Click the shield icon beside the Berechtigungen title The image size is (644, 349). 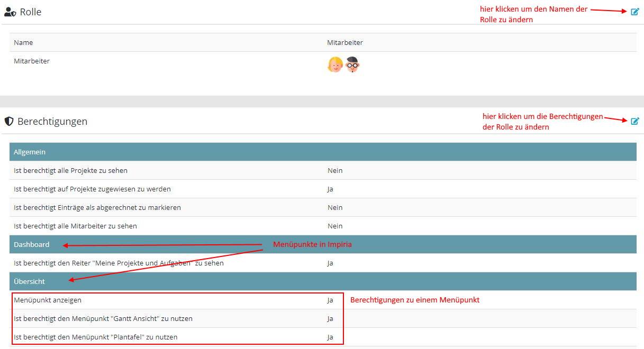tap(8, 121)
